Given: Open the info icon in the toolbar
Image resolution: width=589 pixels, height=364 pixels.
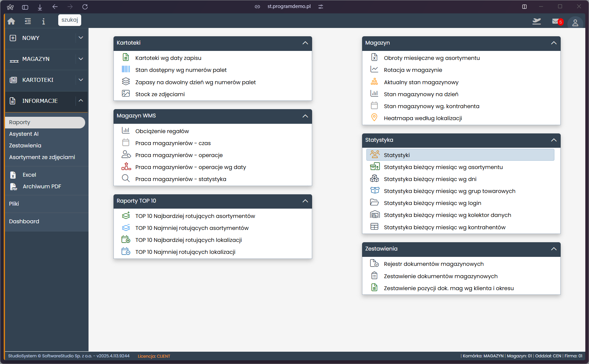Looking at the screenshot, I should click(43, 21).
